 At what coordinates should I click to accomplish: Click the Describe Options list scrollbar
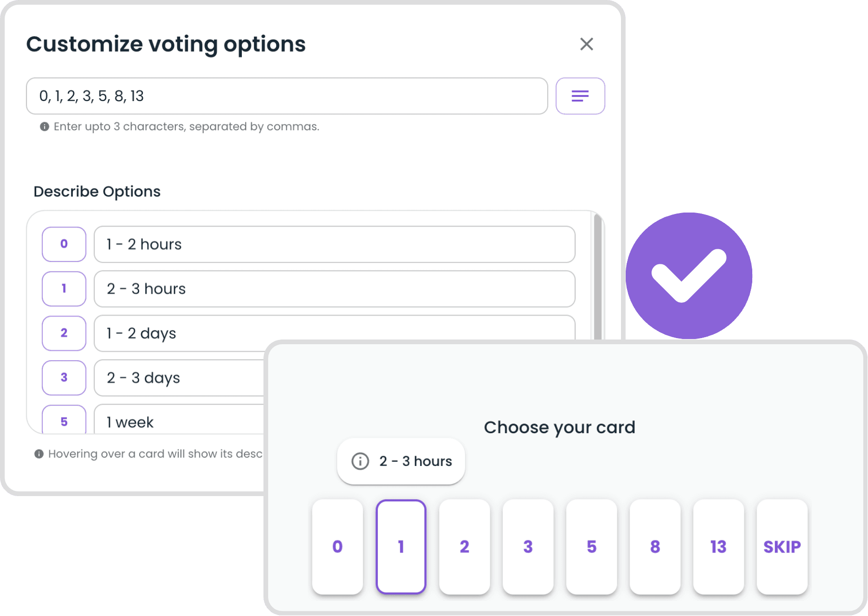pyautogui.click(x=597, y=276)
